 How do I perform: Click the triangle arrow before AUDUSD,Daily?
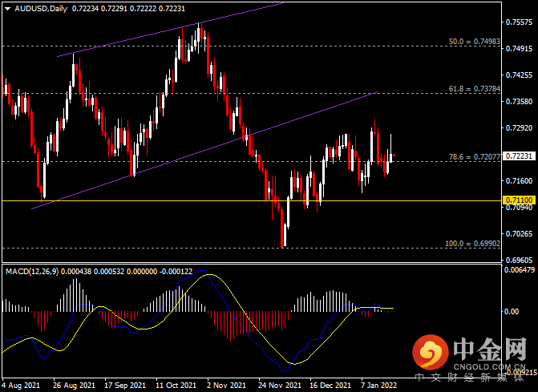pyautogui.click(x=6, y=9)
